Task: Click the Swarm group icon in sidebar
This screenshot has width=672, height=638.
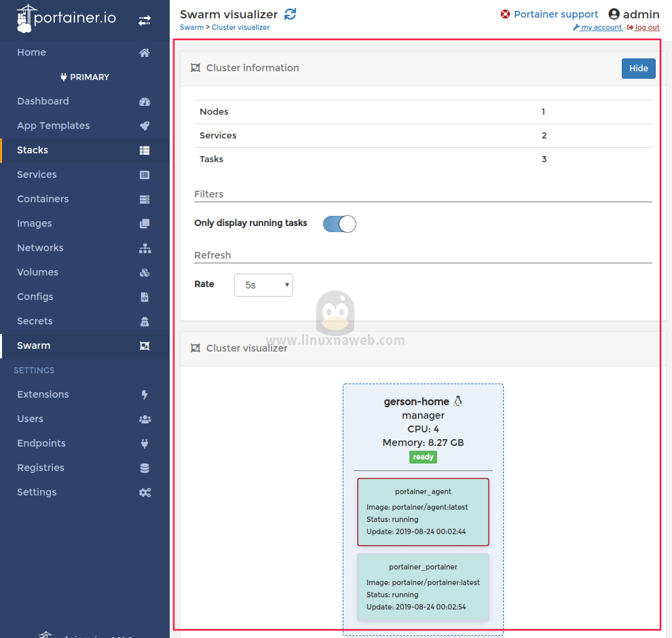Action: click(x=145, y=345)
